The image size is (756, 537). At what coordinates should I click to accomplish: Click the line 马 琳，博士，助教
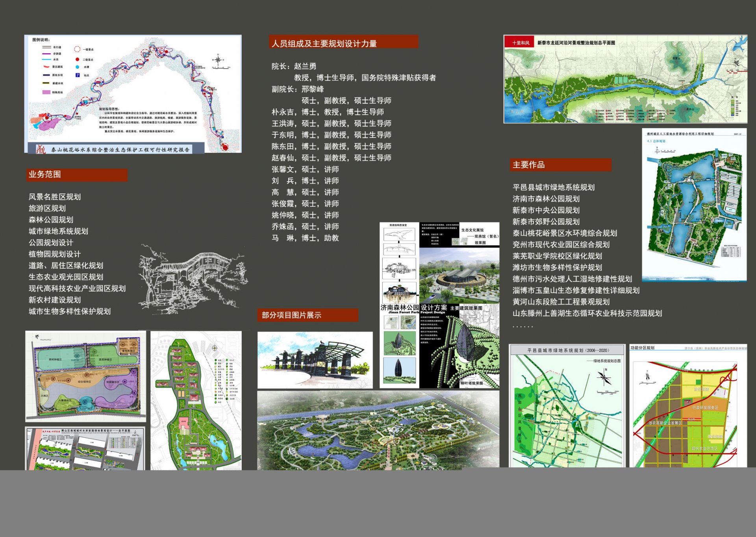tap(305, 238)
